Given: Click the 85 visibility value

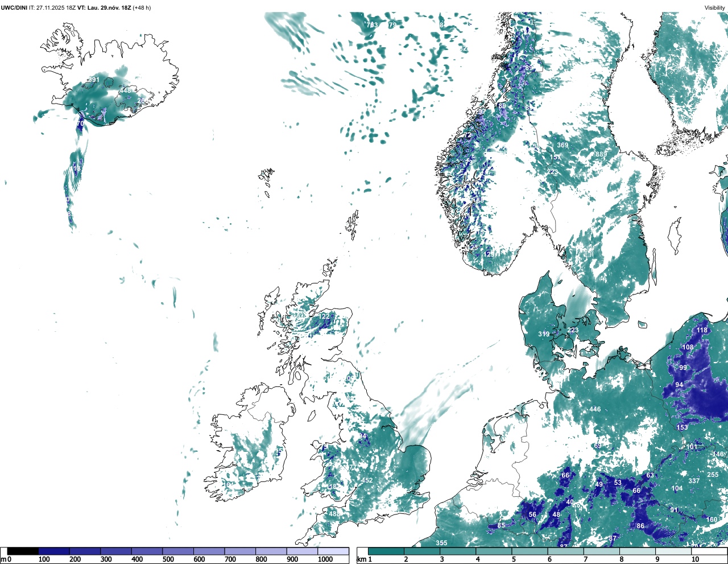Looking at the screenshot, I should click(501, 525).
